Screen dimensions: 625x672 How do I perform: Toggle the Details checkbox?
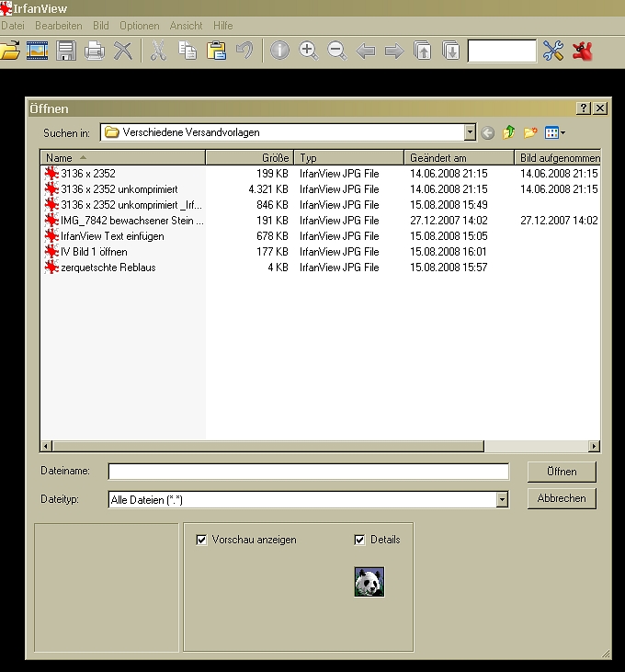[360, 540]
